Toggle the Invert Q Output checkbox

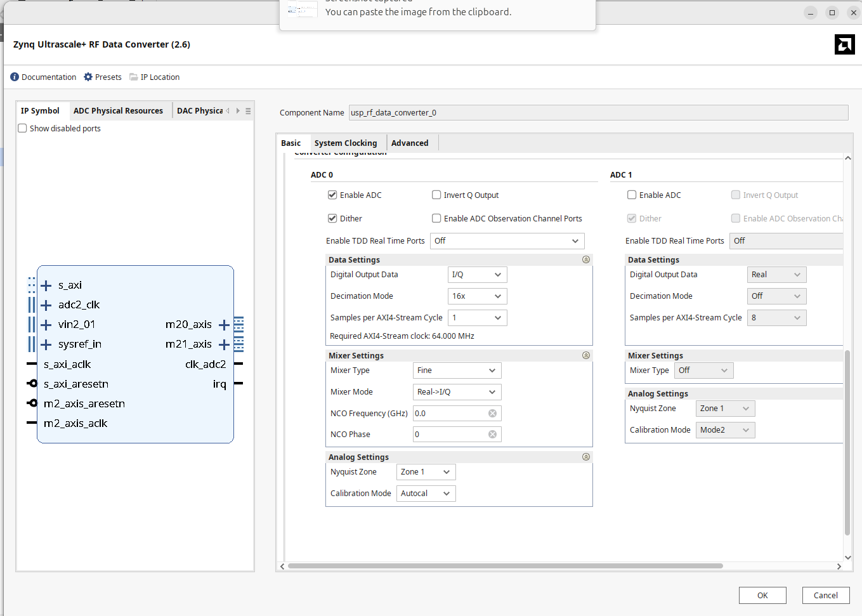[x=436, y=195]
